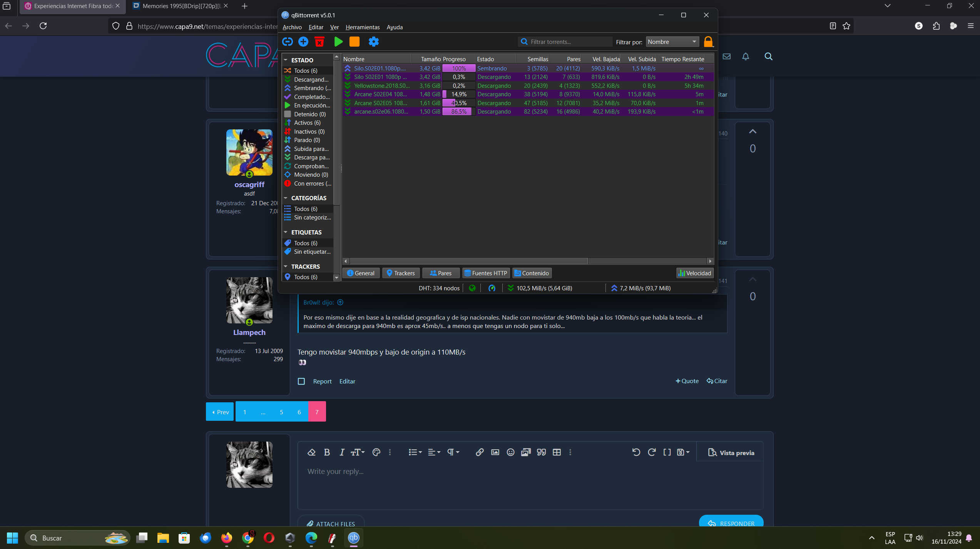Click the add torrent link icon
980x549 pixels.
click(x=287, y=42)
